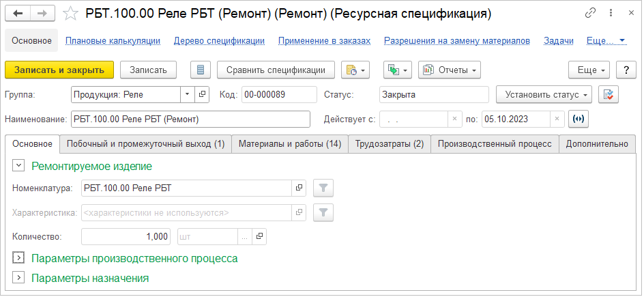Image resolution: width=644 pixels, height=297 pixels.
Task: Collapse the Ремонтируемое изделие section
Action: click(x=19, y=166)
